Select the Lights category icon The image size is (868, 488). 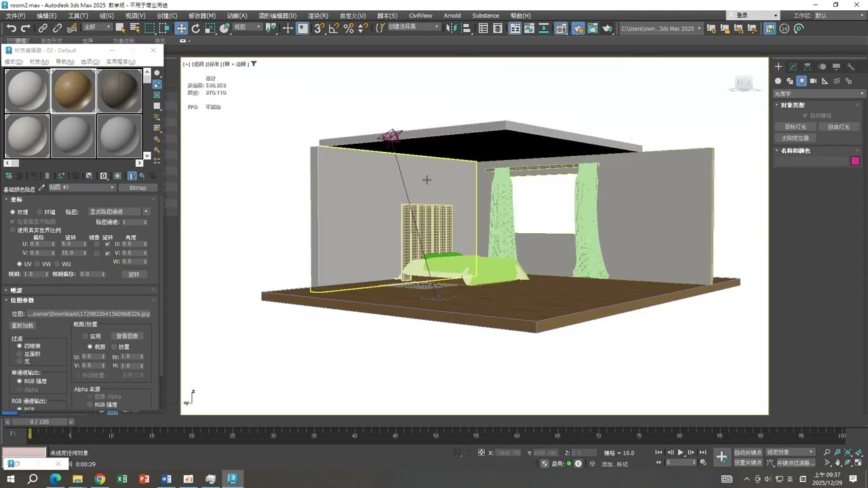coord(802,81)
